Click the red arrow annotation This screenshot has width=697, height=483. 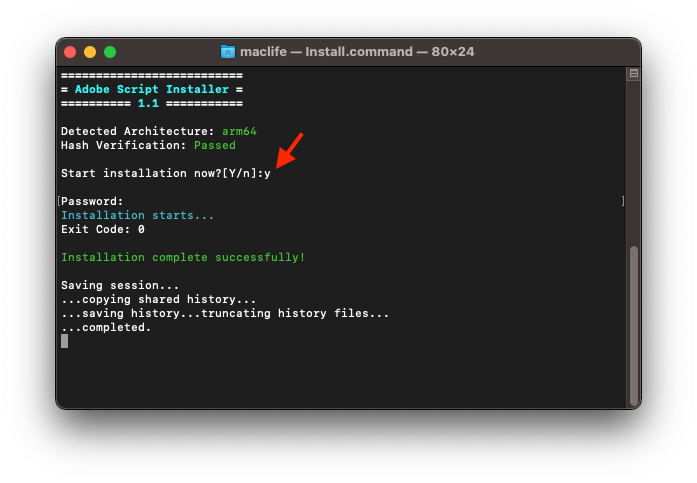(x=288, y=149)
